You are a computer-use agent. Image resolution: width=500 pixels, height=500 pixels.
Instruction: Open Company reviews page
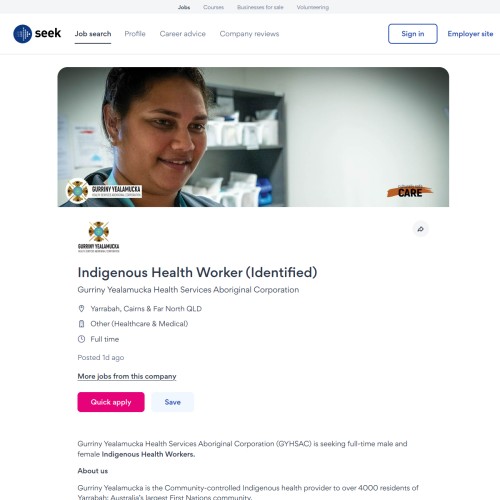249,34
